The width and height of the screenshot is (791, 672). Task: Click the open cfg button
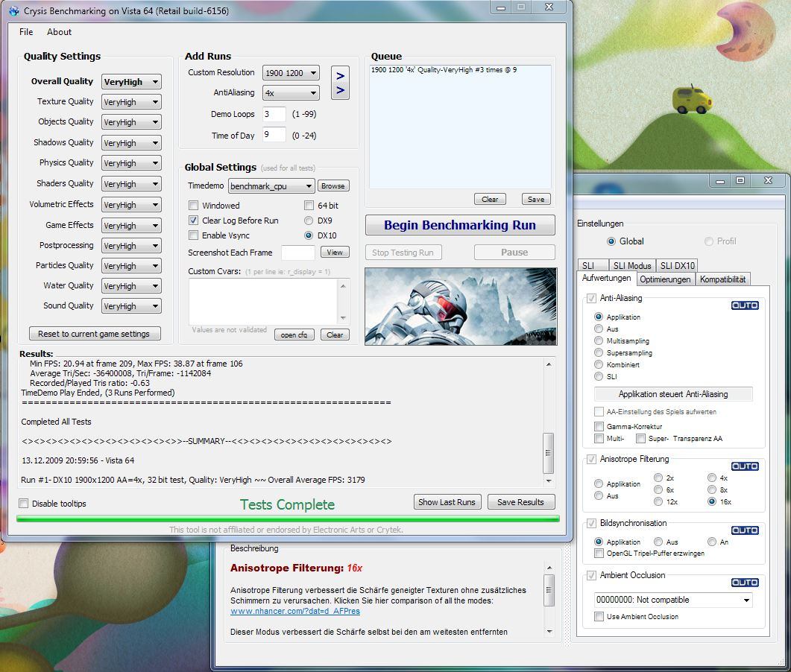click(x=294, y=335)
